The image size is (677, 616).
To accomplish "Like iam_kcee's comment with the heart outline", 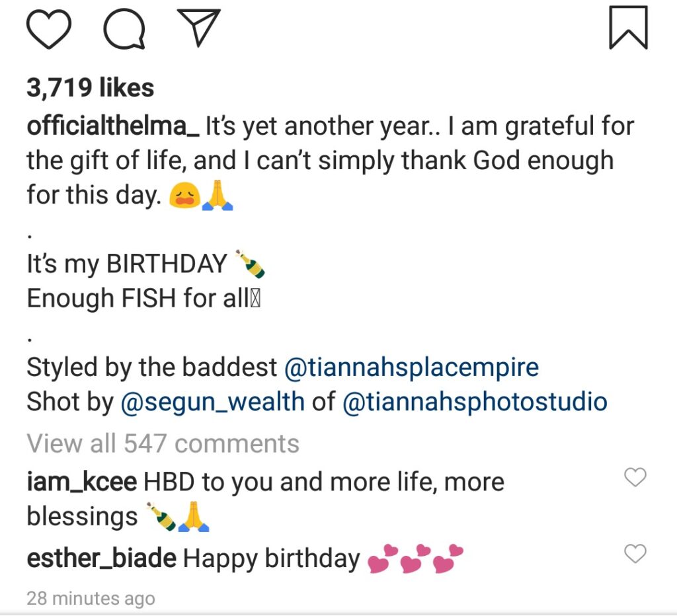I will (x=635, y=477).
